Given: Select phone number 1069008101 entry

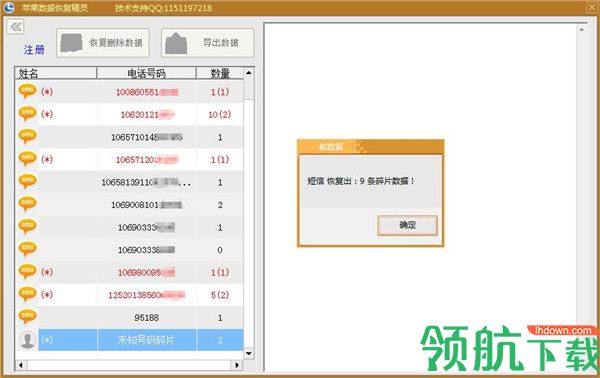Looking at the screenshot, I should 147,205.
